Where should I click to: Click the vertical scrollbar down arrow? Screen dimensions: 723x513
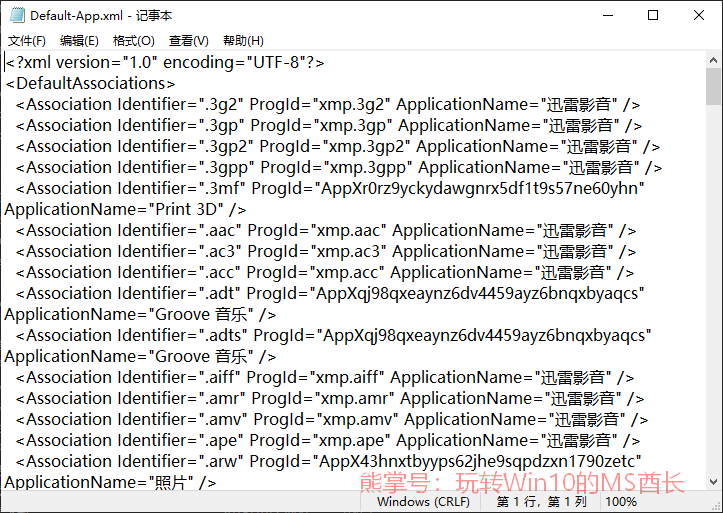click(x=713, y=482)
